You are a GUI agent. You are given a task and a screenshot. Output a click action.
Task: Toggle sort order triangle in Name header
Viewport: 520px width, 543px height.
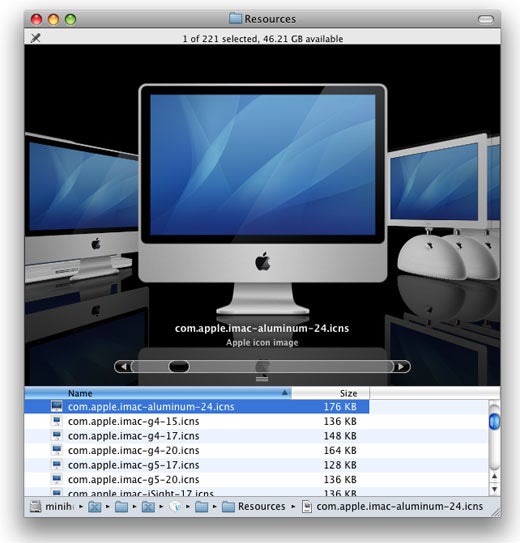pos(285,393)
